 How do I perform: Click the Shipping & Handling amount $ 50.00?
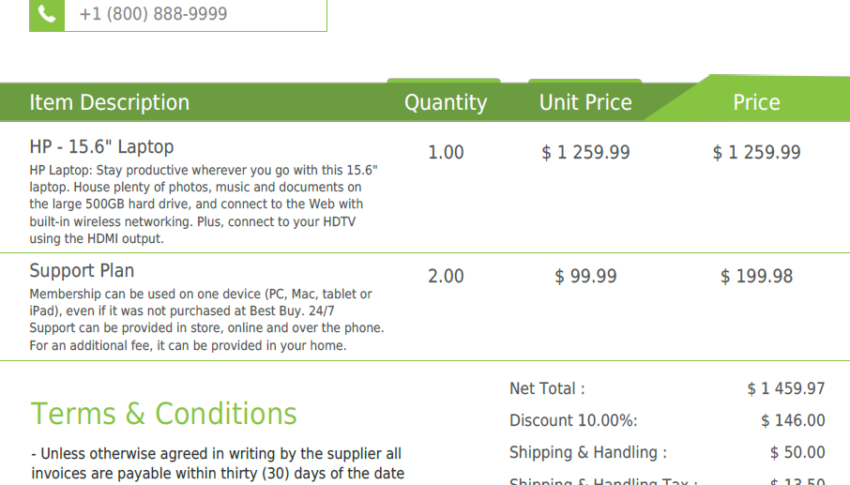(x=797, y=452)
